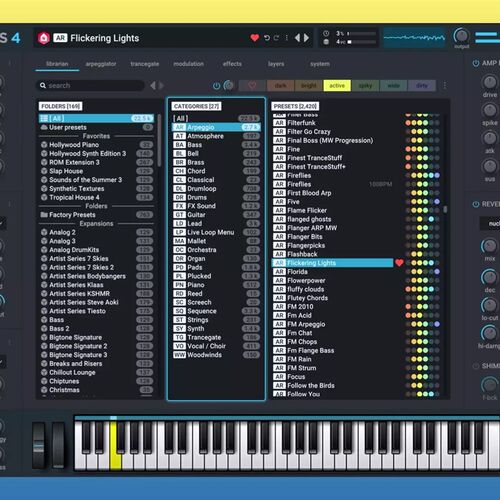Image resolution: width=500 pixels, height=500 pixels.
Task: Switch to the system tab
Action: pos(320,64)
